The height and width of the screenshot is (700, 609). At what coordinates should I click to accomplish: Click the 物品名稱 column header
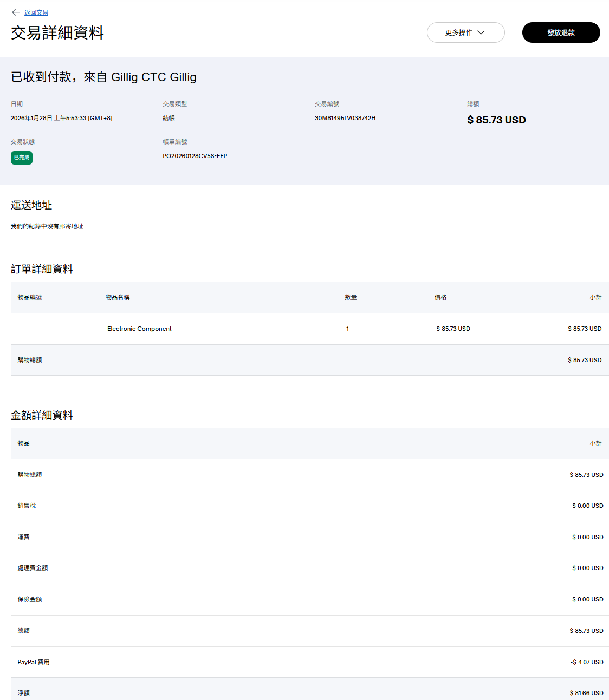118,297
